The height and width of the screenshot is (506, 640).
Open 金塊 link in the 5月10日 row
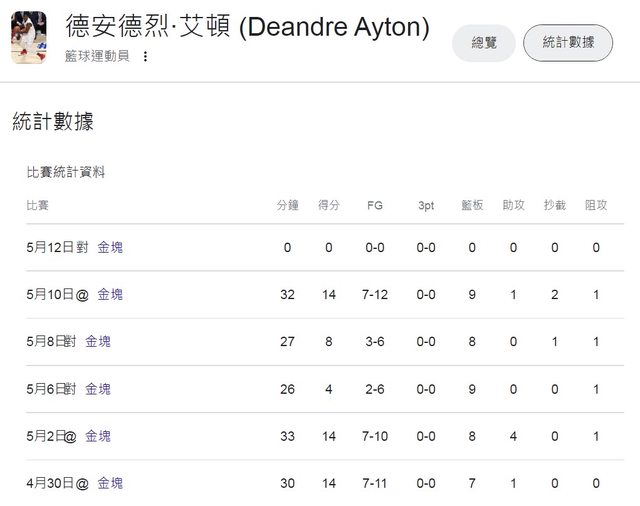pos(110,294)
